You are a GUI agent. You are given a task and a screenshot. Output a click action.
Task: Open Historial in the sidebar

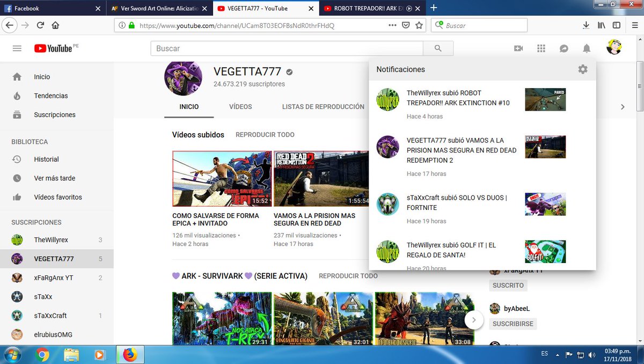[57, 159]
